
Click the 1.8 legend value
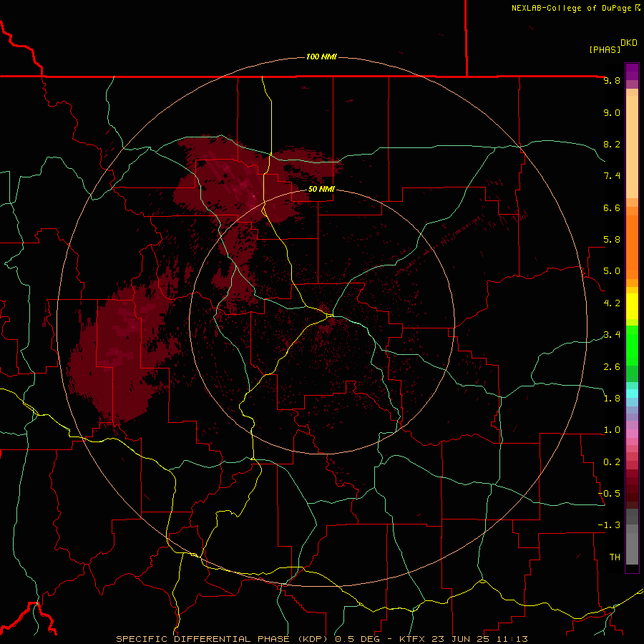[x=612, y=399]
